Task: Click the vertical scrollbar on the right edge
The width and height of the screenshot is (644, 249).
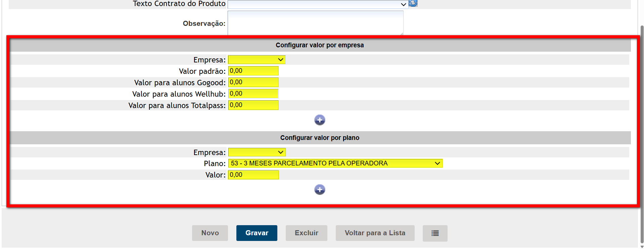Action: click(642, 134)
